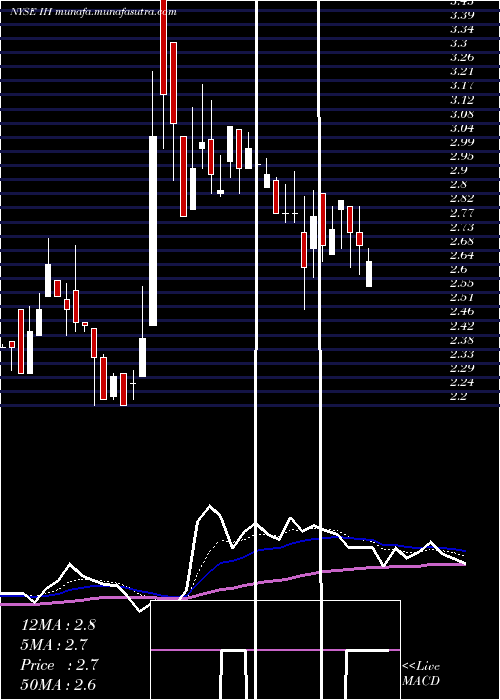Viewport: 500px width, 700px height.
Task: Click the 3.39 price axis label
Action: click(x=462, y=15)
